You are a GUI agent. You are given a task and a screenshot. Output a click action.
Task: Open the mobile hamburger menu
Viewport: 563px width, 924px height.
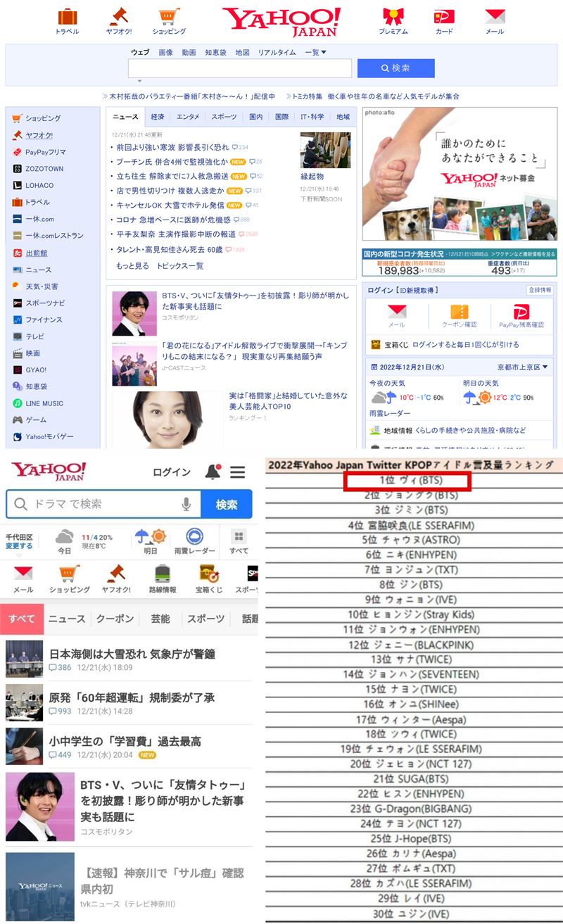pos(237,472)
